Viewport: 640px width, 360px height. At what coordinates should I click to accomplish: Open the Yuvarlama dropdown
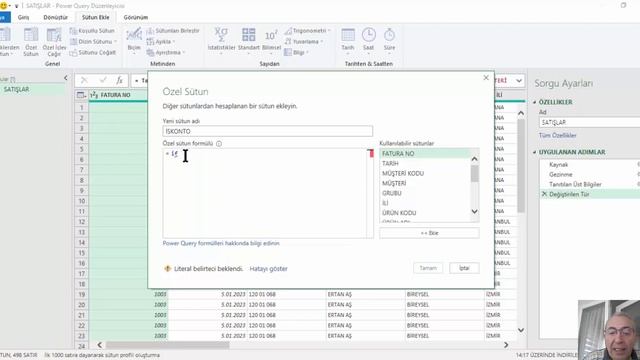(x=304, y=42)
